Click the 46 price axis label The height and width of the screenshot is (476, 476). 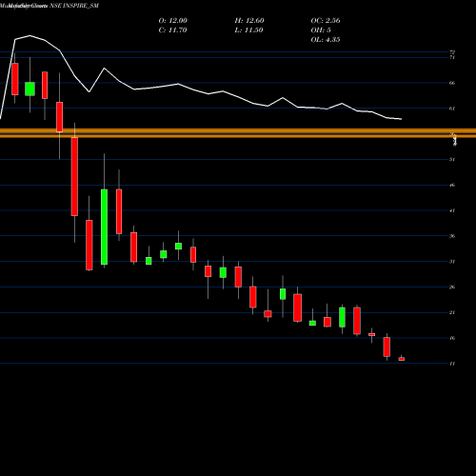pyautogui.click(x=452, y=185)
